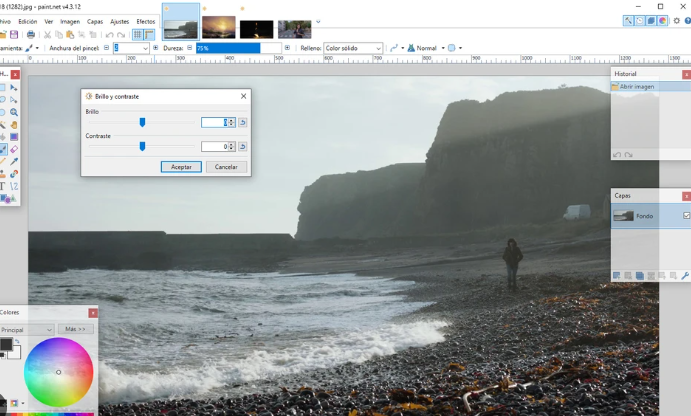The height and width of the screenshot is (416, 691).
Task: Click the Dureza 75% hardness bar
Action: (239, 48)
